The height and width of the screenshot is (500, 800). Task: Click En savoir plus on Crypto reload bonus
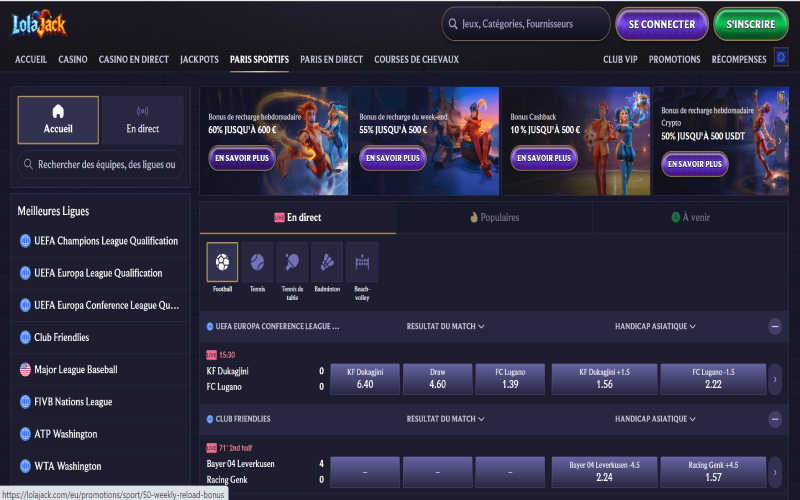pyautogui.click(x=695, y=164)
